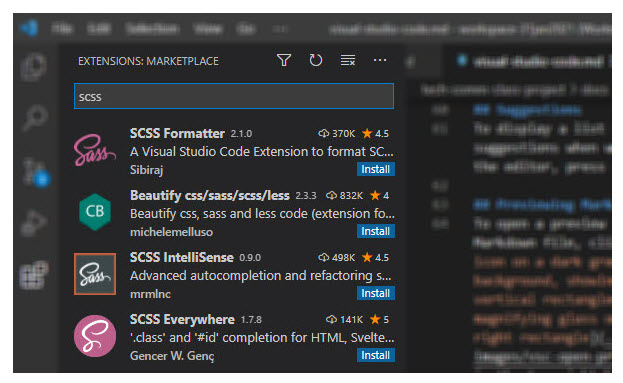The height and width of the screenshot is (383, 623).
Task: Click the SCSS Everywhere pink logo
Action: tap(95, 336)
